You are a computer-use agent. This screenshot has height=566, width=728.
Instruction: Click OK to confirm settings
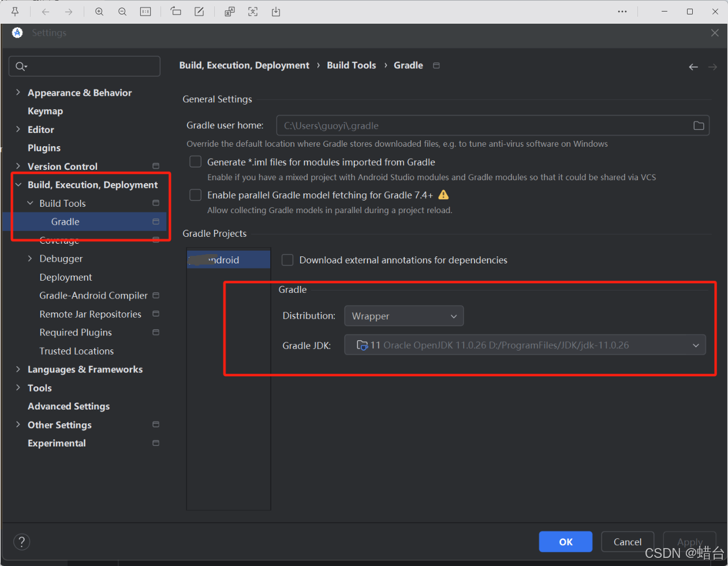tap(566, 542)
